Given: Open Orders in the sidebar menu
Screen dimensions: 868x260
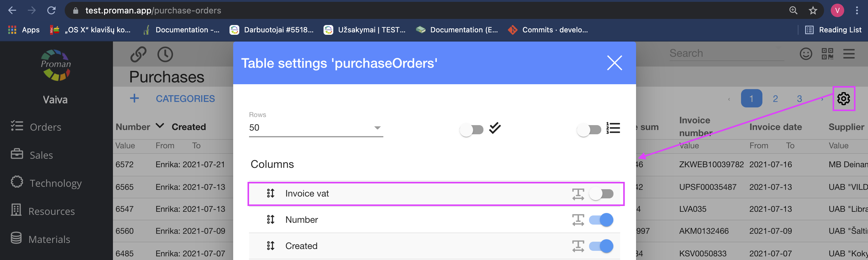Looking at the screenshot, I should click(45, 127).
